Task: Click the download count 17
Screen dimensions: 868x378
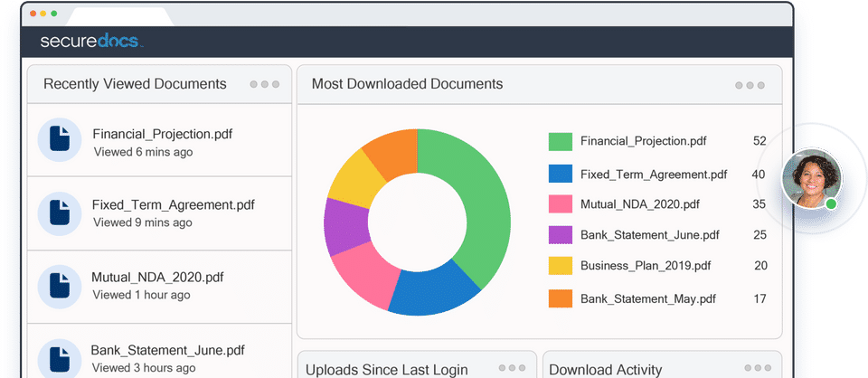Action: point(759,298)
